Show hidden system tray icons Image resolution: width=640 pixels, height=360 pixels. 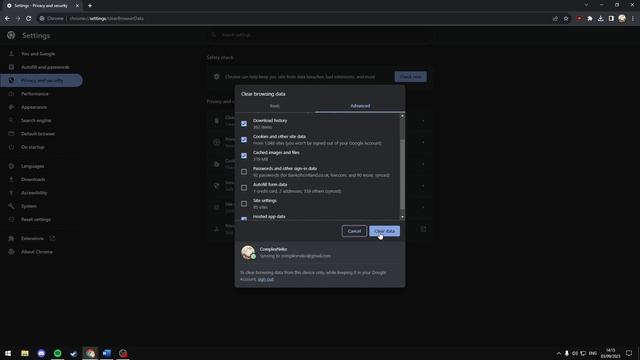[x=559, y=353]
